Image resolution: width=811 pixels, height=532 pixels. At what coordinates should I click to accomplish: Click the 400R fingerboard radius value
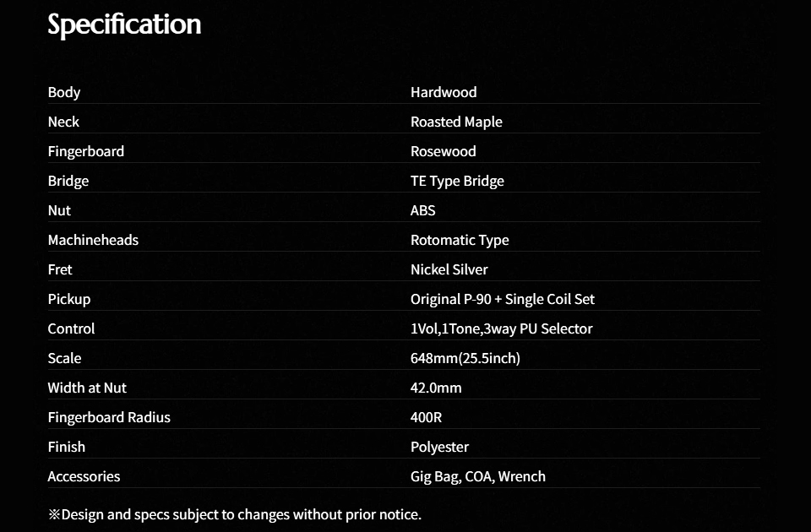pos(427,417)
